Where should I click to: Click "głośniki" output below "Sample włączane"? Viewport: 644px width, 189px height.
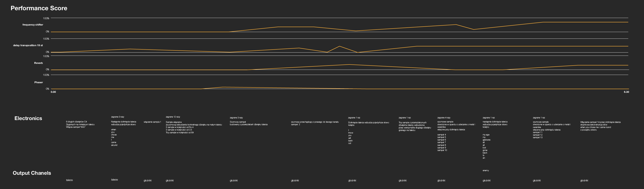tap(170, 180)
